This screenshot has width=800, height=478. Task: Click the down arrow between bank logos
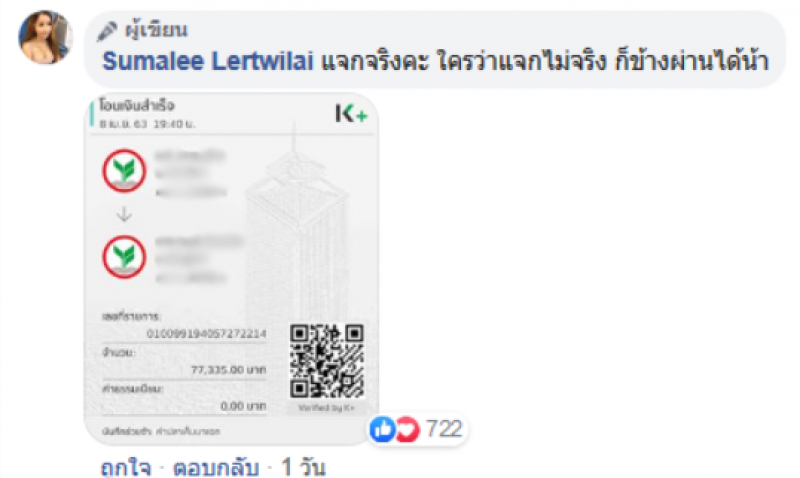click(124, 214)
